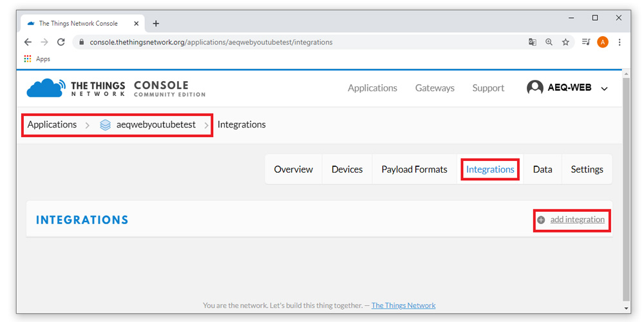Expand the AEQ-WEB account dropdown arrow

(604, 88)
